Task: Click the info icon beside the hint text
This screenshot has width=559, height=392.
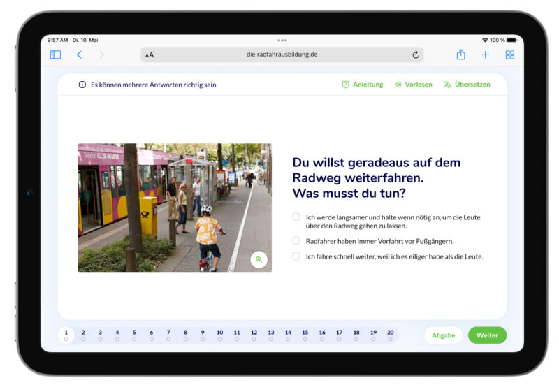Action: click(x=82, y=85)
